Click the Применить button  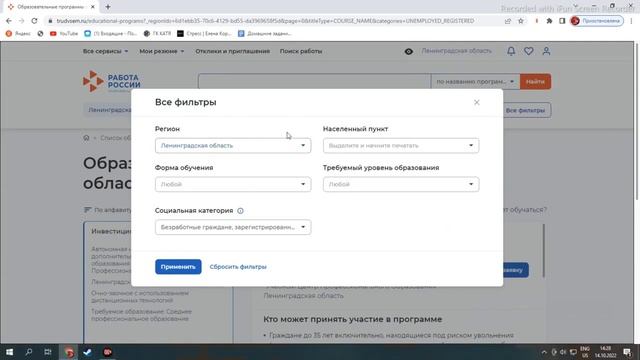click(x=178, y=267)
